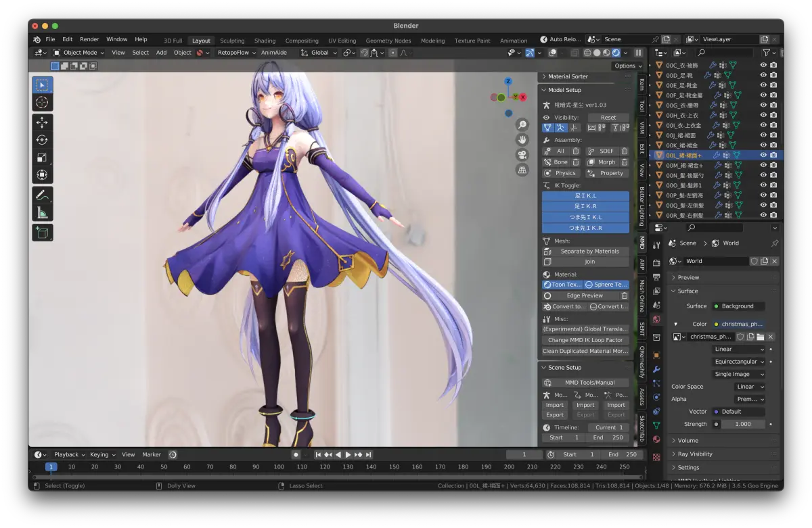Open the Object Mode dropdown
Image resolution: width=812 pixels, height=528 pixels.
point(79,53)
